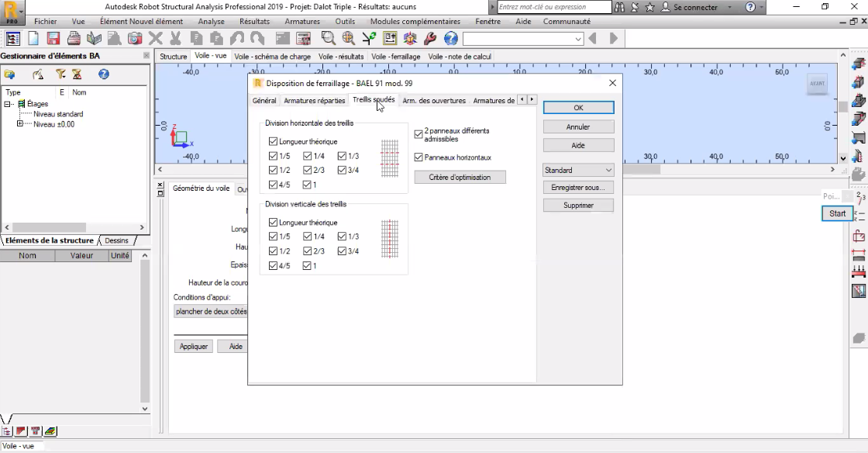868x453 pixels.
Task: Switch to Armatures réparties tab
Action: [314, 100]
